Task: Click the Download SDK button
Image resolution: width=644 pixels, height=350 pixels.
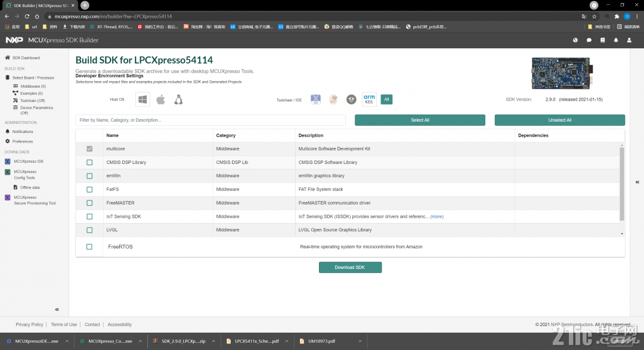Action: tap(351, 268)
